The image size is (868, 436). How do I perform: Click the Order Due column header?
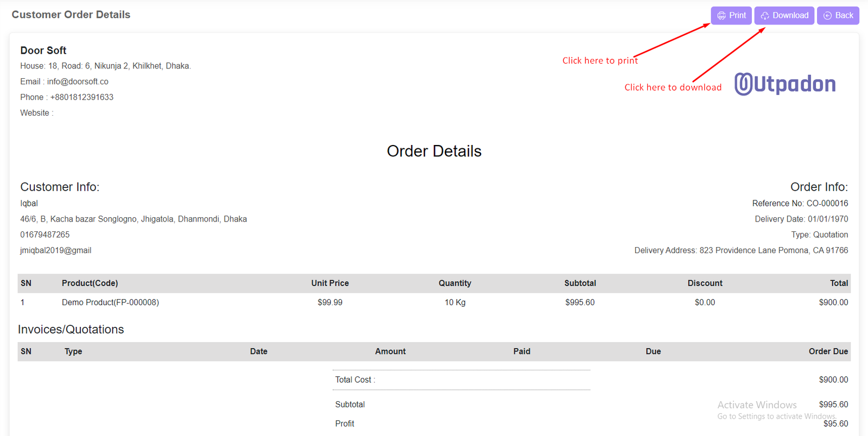828,351
